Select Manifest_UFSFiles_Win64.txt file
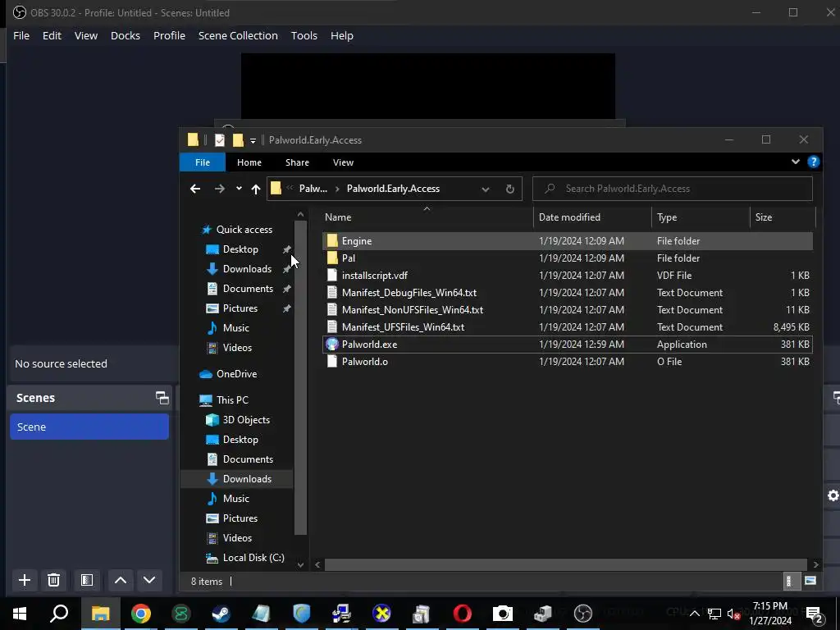Viewport: 840px width, 630px height. pyautogui.click(x=568, y=327)
